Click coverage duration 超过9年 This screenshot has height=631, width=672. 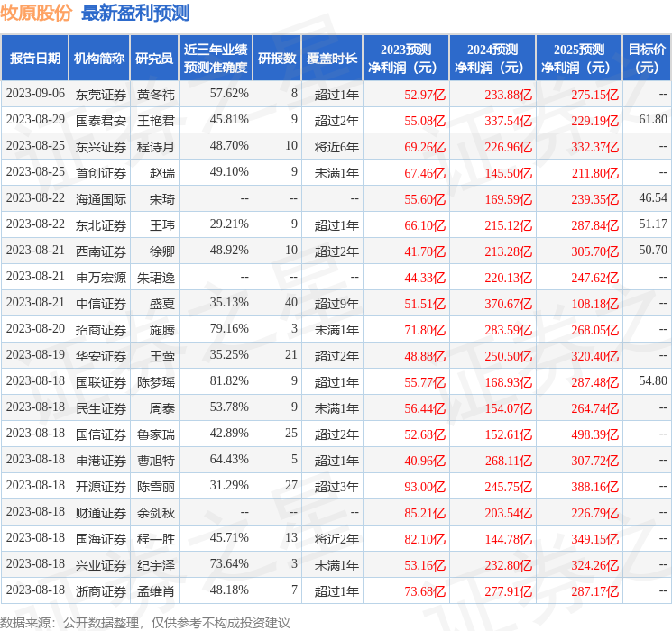pyautogui.click(x=336, y=304)
